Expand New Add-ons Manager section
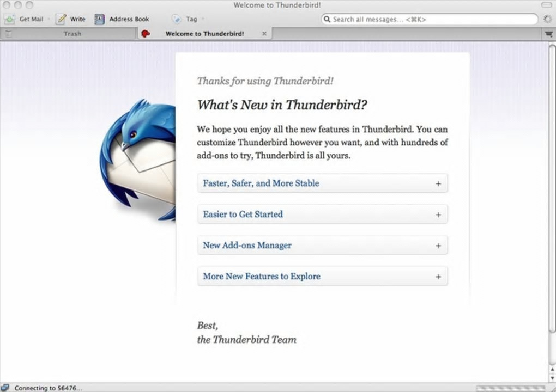Viewport: 556px width, 392px height. (322, 246)
